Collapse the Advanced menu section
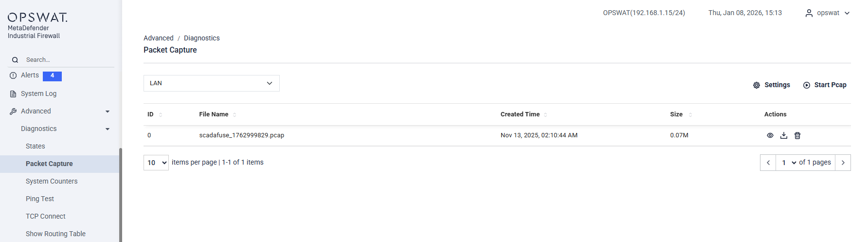The height and width of the screenshot is (242, 868). click(108, 112)
